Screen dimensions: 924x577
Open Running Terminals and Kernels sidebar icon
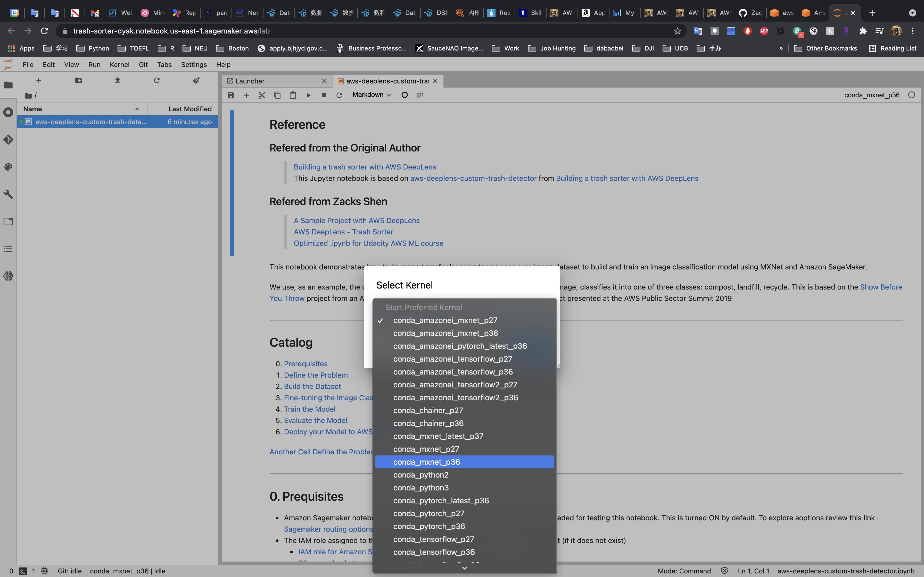[x=9, y=112]
